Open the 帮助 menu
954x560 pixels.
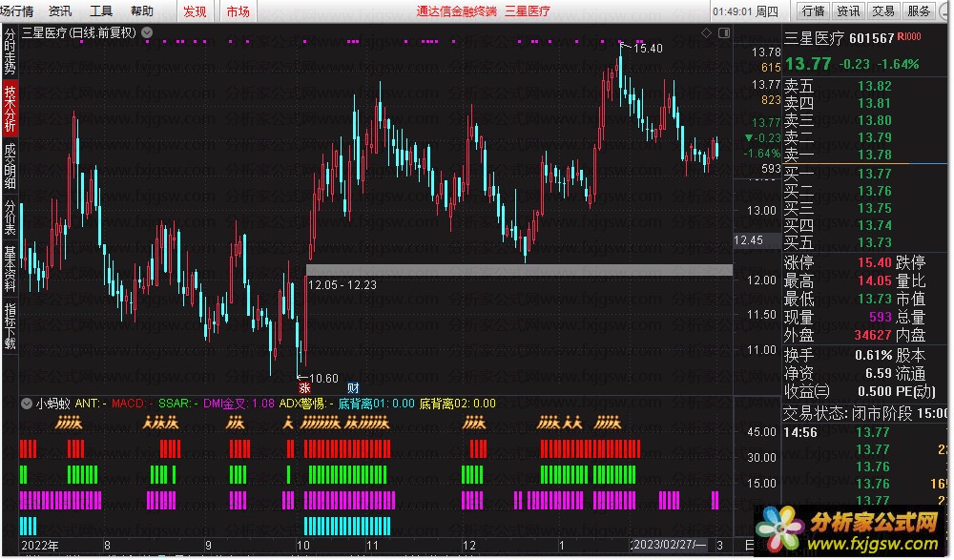(142, 10)
